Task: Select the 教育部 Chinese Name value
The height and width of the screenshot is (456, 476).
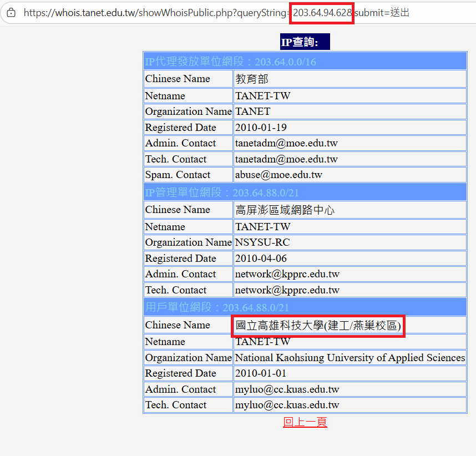Action: (x=252, y=79)
